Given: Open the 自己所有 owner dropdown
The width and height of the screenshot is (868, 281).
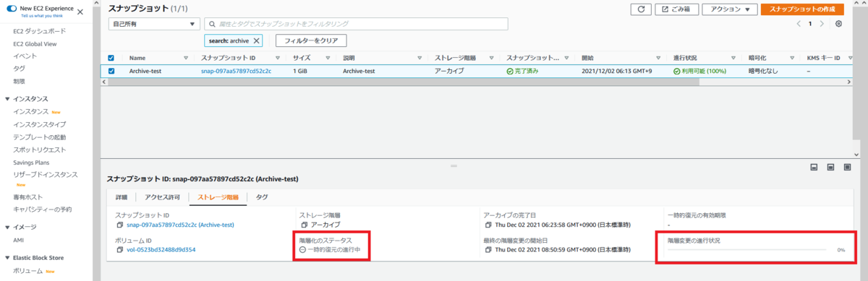Looking at the screenshot, I should coord(153,24).
